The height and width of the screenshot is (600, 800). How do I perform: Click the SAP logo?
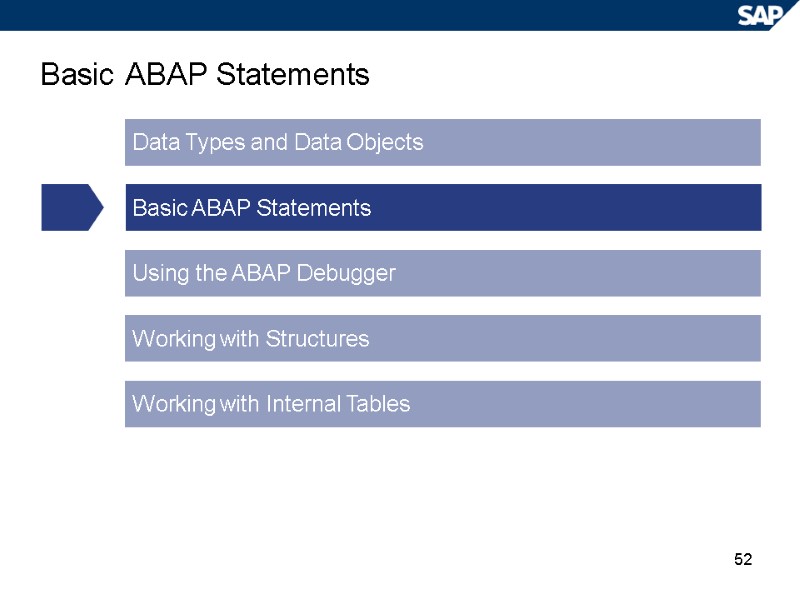766,15
